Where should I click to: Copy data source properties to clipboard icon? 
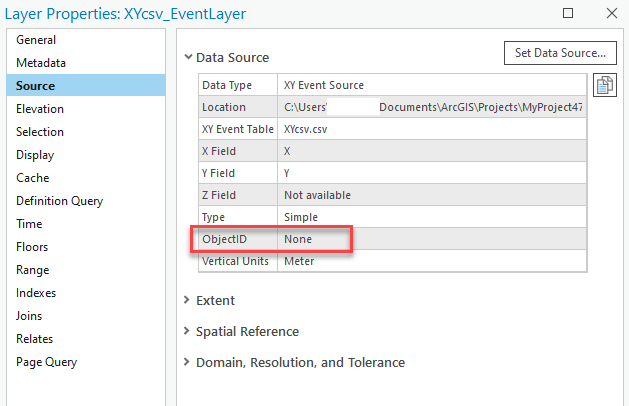(603, 86)
